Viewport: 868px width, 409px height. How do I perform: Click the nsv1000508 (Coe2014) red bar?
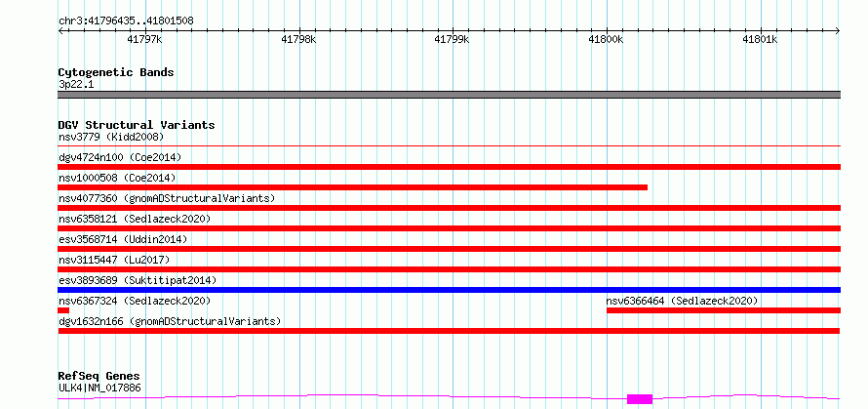pos(353,187)
